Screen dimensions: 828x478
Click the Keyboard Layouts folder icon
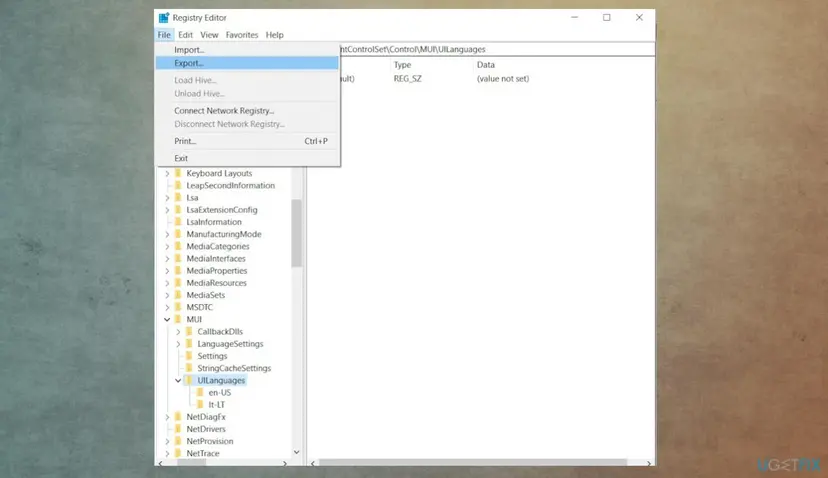point(178,173)
